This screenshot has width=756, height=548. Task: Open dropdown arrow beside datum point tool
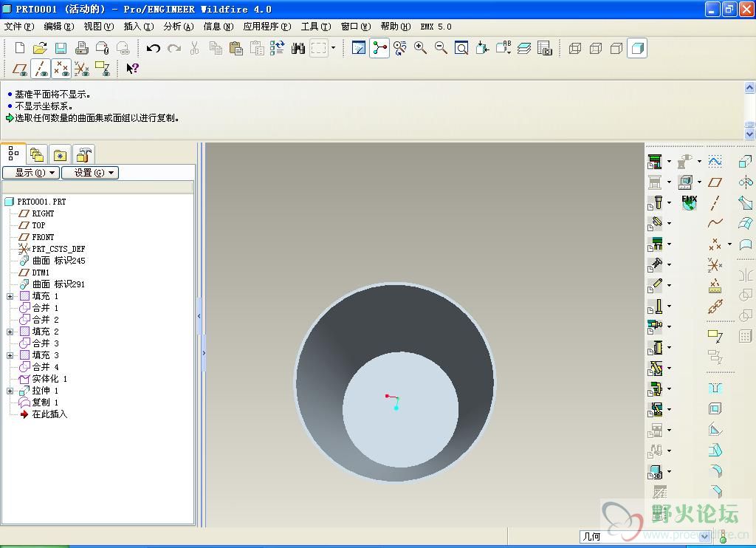coord(729,244)
